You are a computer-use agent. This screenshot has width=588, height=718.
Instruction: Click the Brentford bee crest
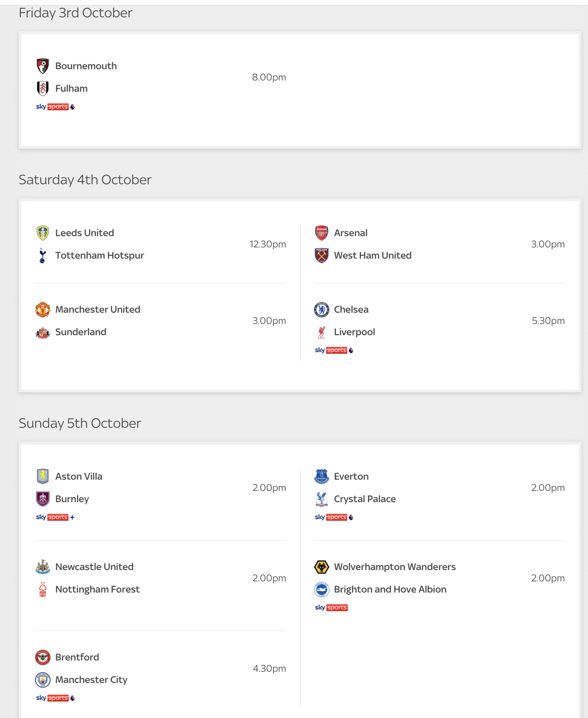[x=42, y=657]
